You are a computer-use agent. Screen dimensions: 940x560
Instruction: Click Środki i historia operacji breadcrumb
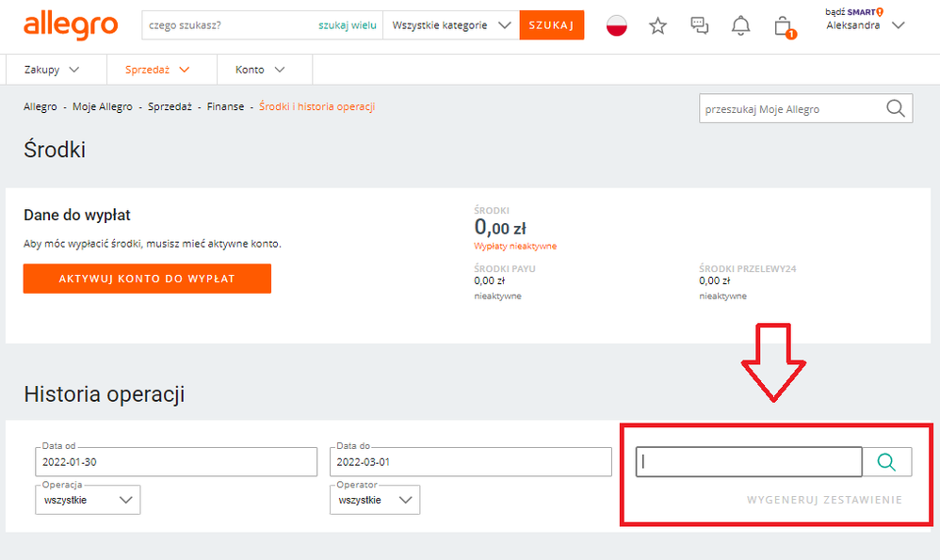click(317, 106)
